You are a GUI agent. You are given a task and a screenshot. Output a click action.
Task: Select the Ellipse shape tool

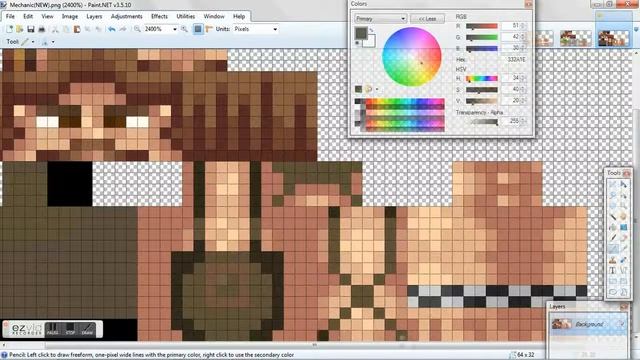point(612,291)
